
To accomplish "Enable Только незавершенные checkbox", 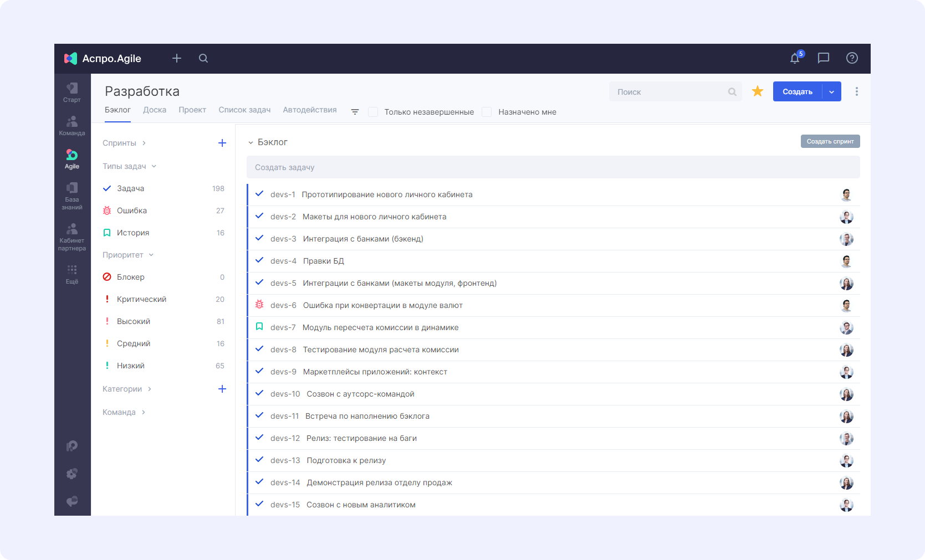I will pos(373,112).
